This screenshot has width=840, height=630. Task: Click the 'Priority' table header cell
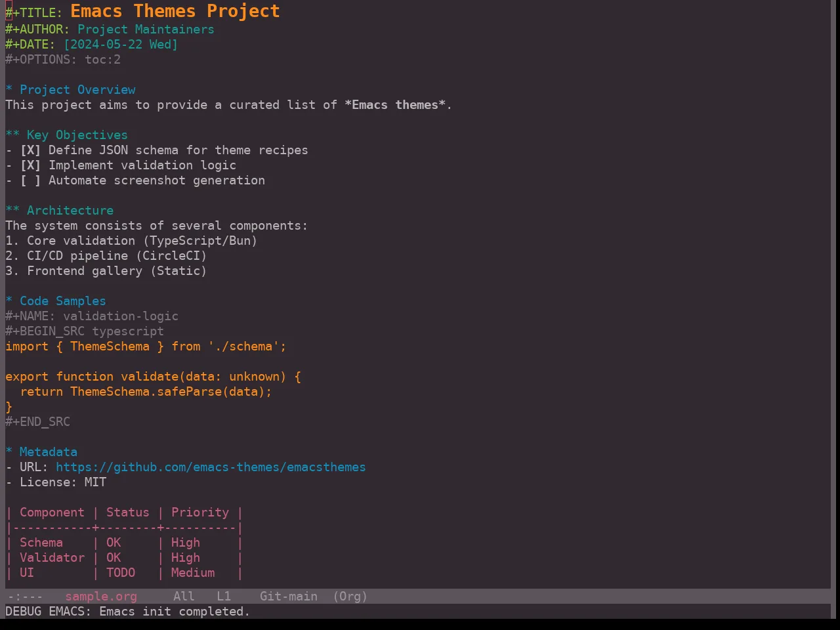pyautogui.click(x=200, y=513)
